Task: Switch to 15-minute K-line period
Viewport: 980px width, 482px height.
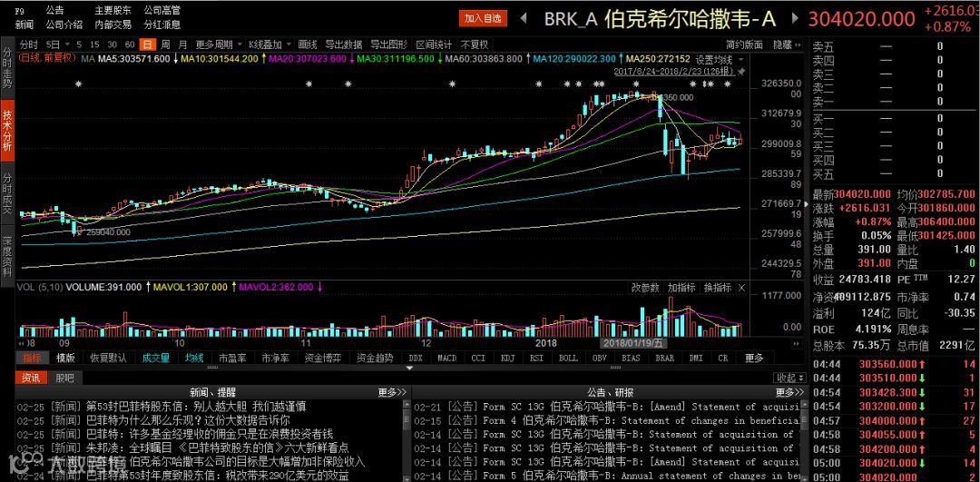Action: (x=95, y=45)
